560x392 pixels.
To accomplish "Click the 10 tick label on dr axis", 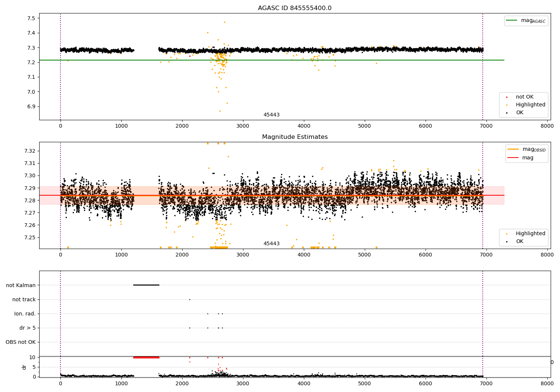I will [x=32, y=357].
